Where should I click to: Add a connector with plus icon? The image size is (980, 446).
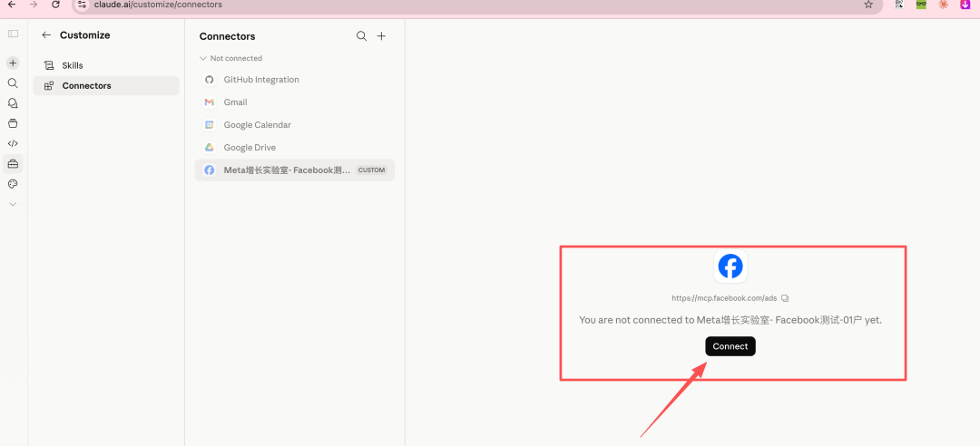[x=381, y=36]
